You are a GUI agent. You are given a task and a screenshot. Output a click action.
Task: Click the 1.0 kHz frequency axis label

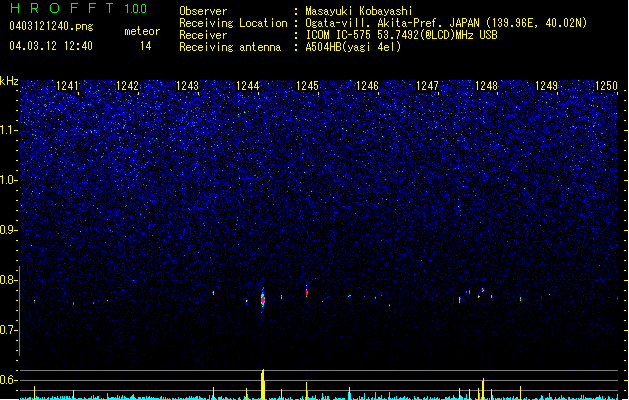(x=9, y=180)
